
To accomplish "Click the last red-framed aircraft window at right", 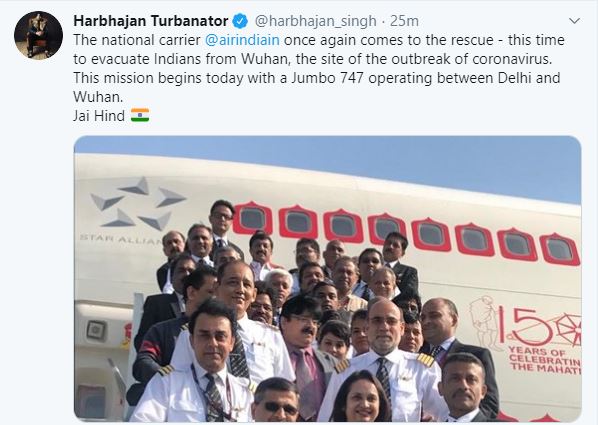I will 559,249.
